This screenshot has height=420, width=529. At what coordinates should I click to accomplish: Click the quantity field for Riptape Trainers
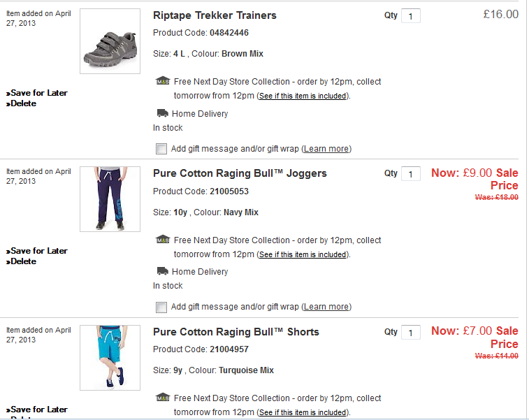(x=411, y=16)
